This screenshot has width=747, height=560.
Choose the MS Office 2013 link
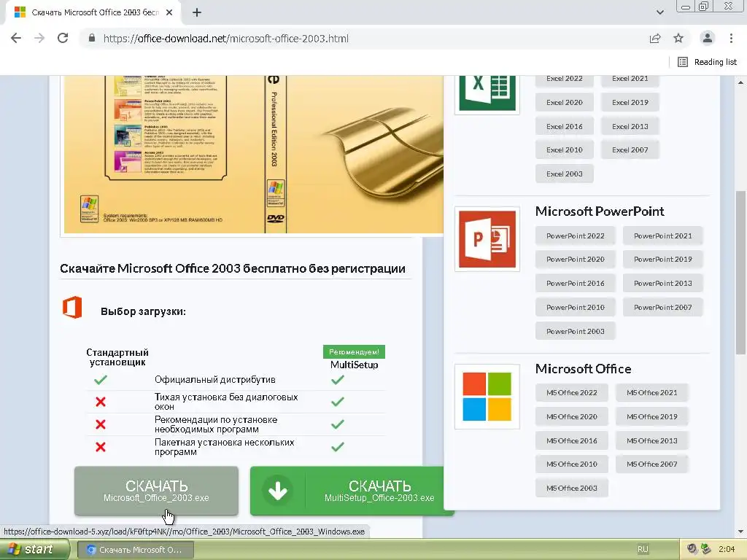651,440
